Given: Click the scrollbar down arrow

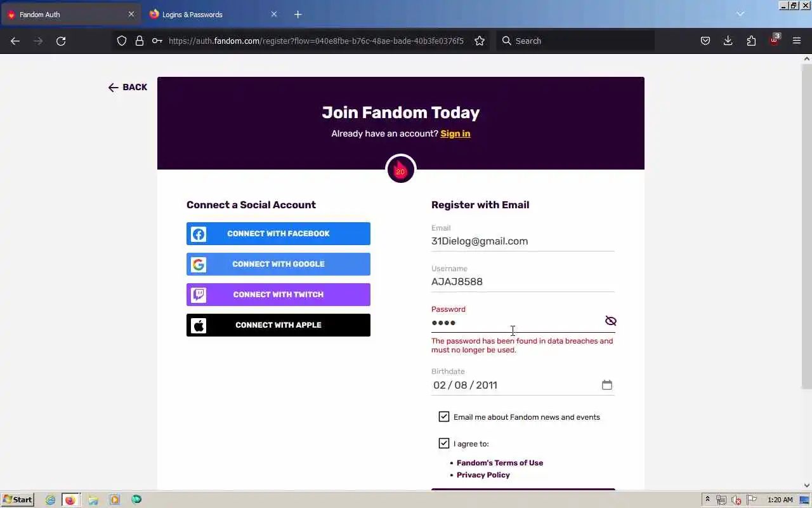Looking at the screenshot, I should (807, 486).
